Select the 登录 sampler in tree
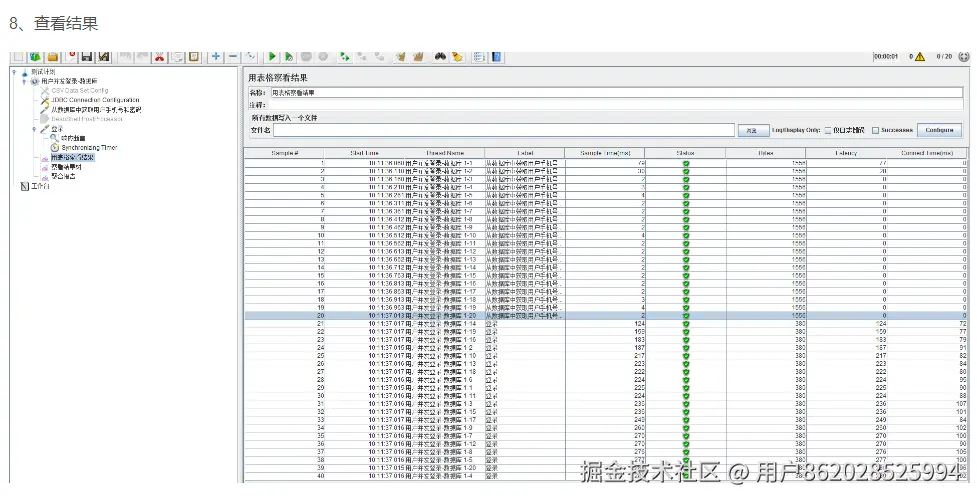 [x=57, y=129]
